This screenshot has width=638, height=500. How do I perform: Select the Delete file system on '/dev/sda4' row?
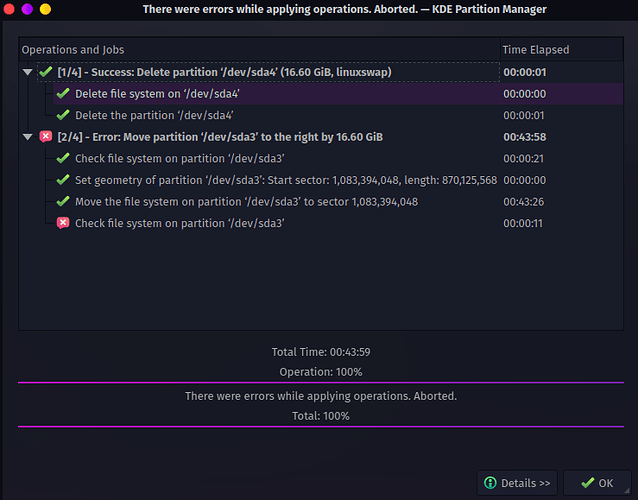click(338, 94)
